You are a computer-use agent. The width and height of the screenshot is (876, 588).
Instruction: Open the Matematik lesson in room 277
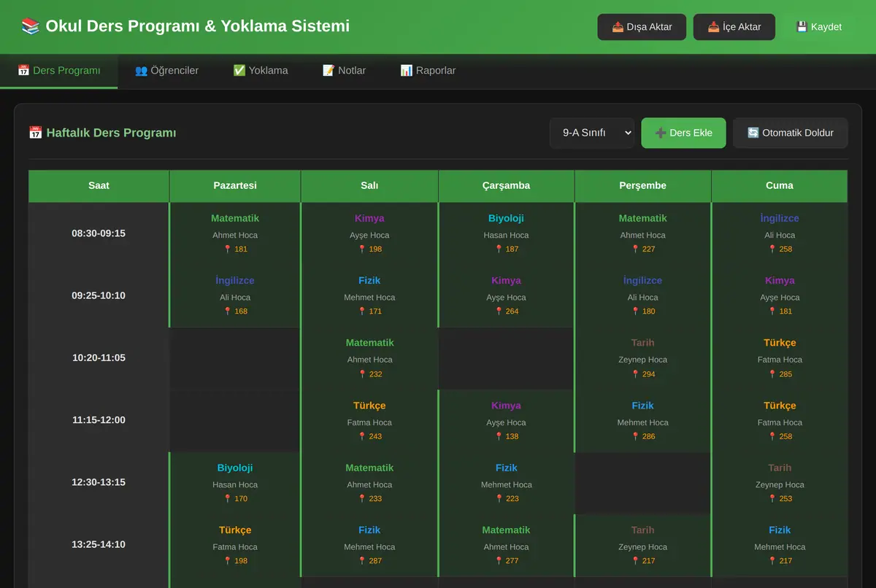click(507, 545)
